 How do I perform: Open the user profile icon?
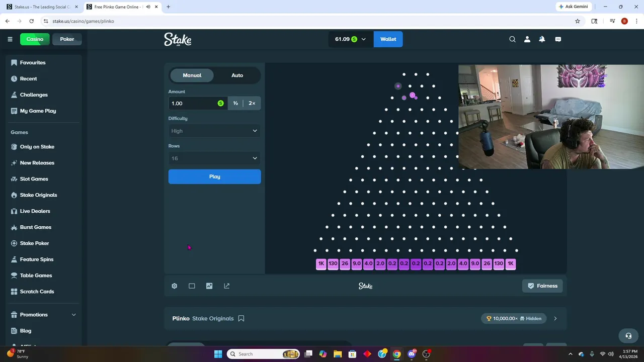[527, 39]
